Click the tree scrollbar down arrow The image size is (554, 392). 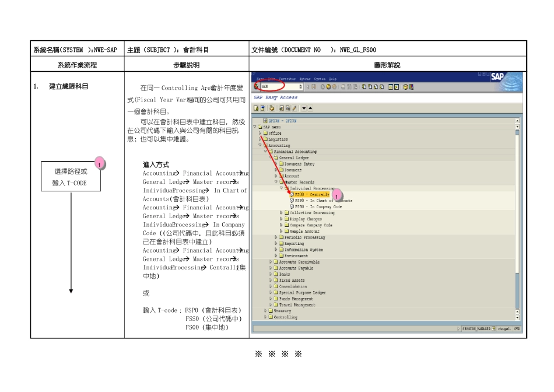[517, 317]
